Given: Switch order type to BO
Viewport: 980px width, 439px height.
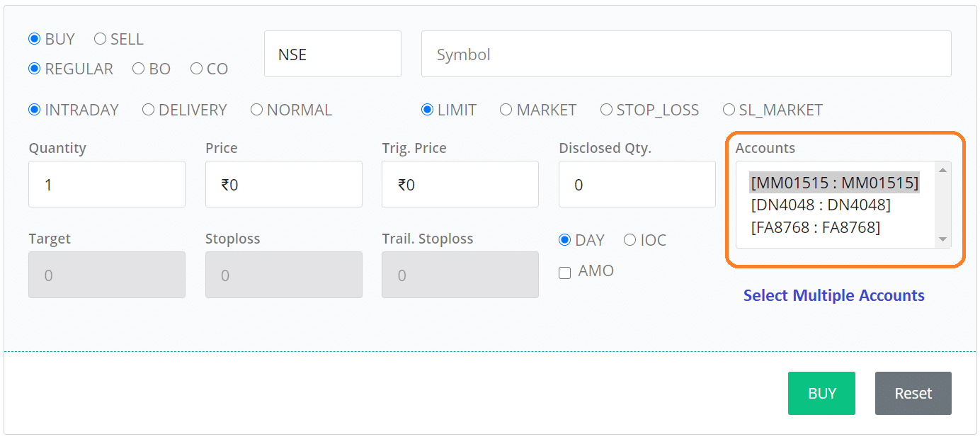Looking at the screenshot, I should (x=139, y=69).
